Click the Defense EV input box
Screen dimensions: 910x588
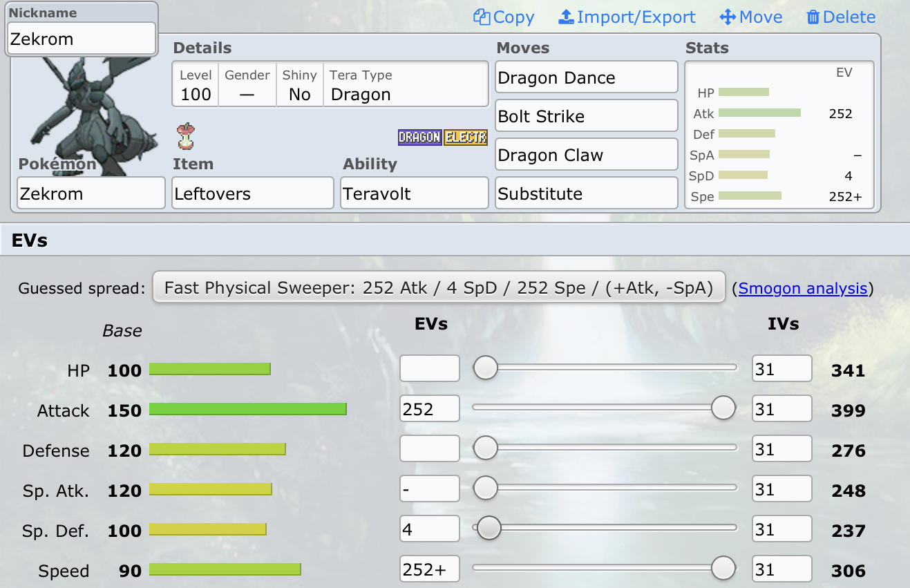pos(430,449)
